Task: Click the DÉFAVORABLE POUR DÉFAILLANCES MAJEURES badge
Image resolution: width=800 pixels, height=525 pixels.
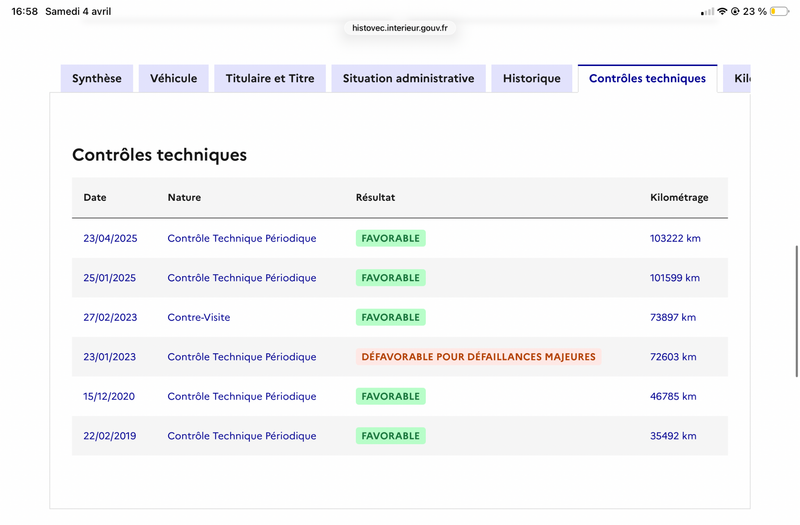Action: point(478,357)
